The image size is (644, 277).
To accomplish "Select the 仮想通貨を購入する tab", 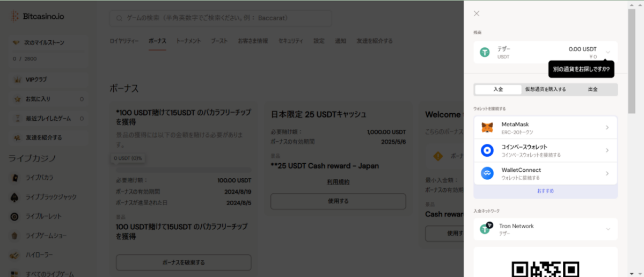I will pos(545,89).
